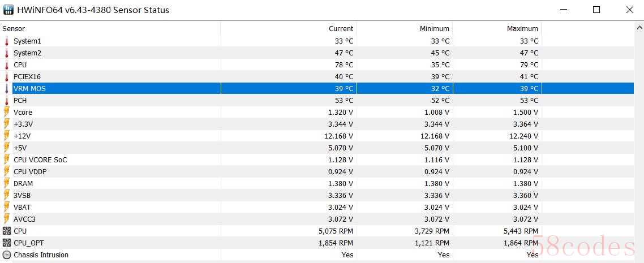644x263 pixels.
Task: Click the Maximum column header
Action: [522, 29]
